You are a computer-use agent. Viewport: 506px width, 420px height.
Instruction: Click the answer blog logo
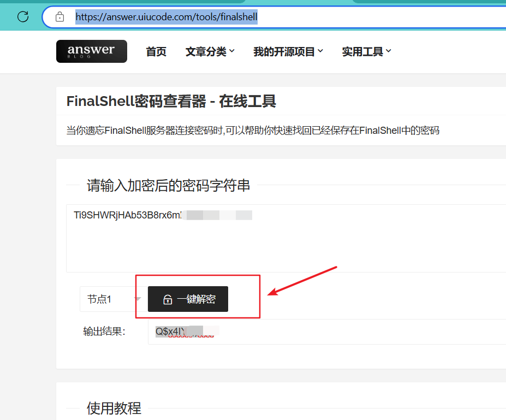point(91,51)
